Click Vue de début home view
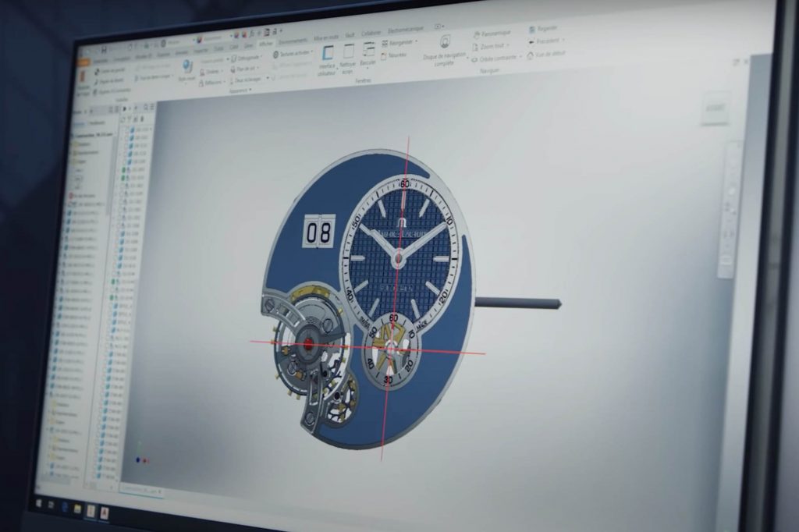Screen dimensions: 799x532 546,54
